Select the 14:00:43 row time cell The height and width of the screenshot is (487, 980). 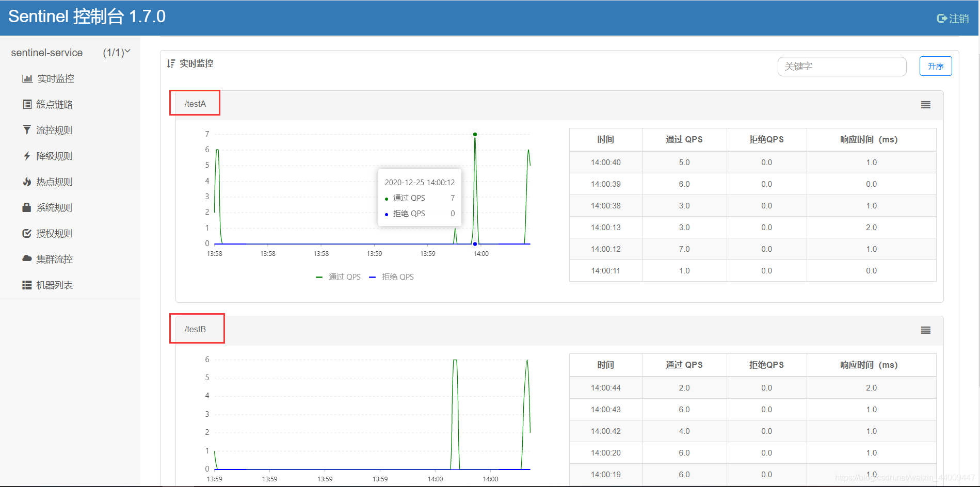point(606,410)
